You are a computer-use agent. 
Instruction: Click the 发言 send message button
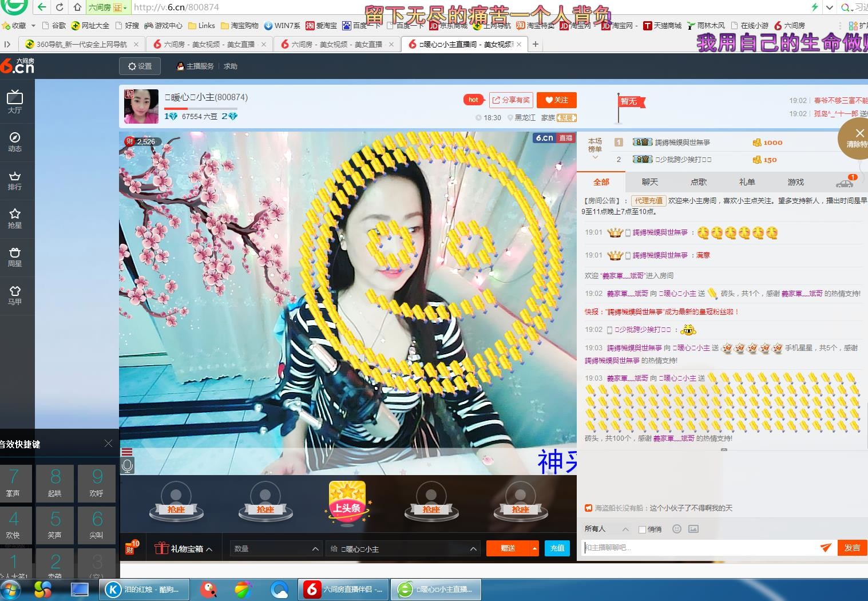click(852, 548)
